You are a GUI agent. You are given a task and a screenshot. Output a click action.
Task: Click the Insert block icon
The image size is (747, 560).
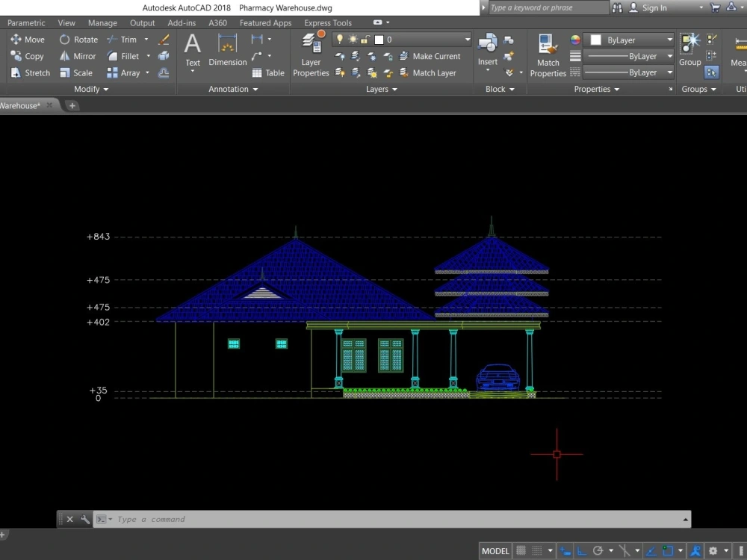(x=486, y=45)
